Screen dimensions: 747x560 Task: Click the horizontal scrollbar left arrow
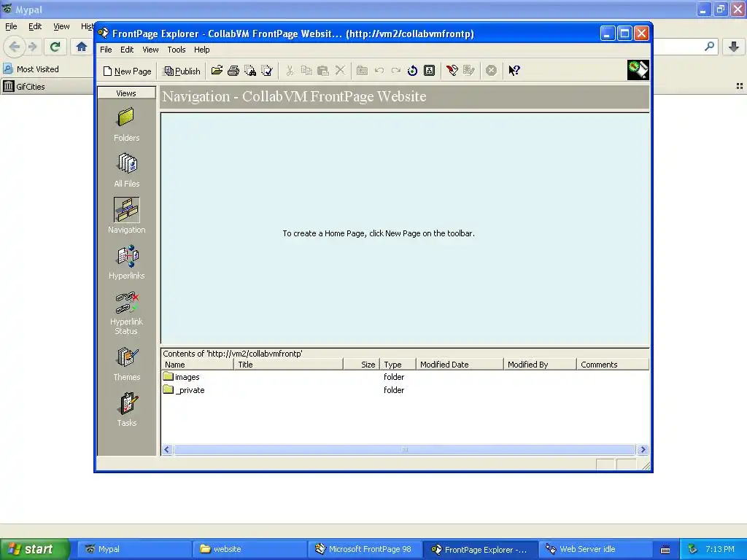[x=167, y=449]
